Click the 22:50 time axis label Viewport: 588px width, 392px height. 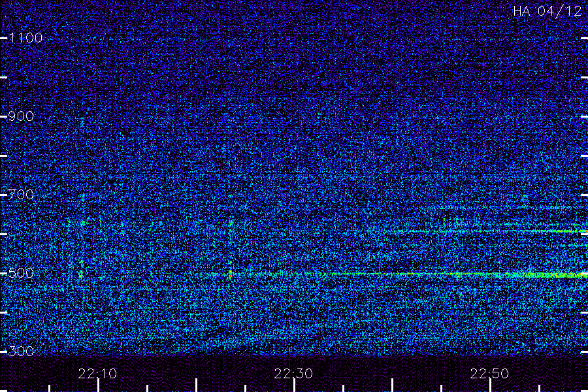tap(489, 374)
